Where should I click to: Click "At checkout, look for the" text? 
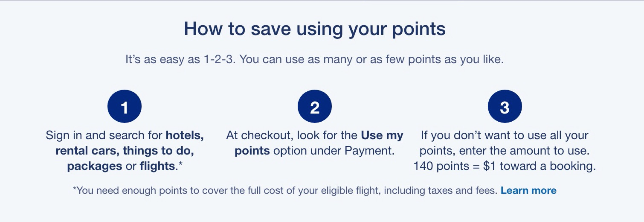click(x=292, y=136)
